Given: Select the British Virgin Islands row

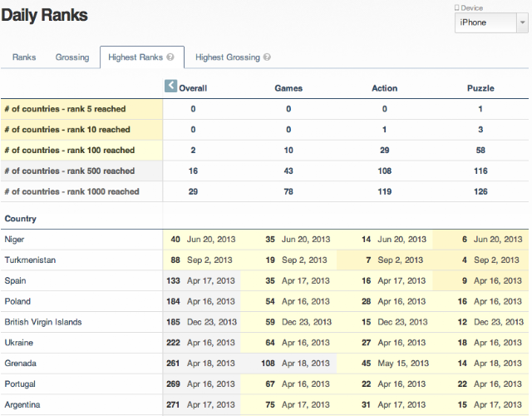Looking at the screenshot, I should (264, 322).
